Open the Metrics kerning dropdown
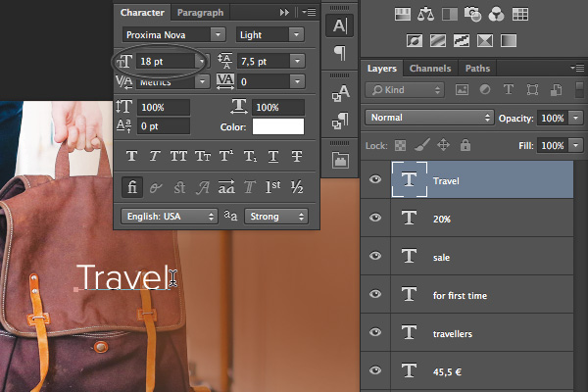Image resolution: width=588 pixels, height=392 pixels. 202,81
